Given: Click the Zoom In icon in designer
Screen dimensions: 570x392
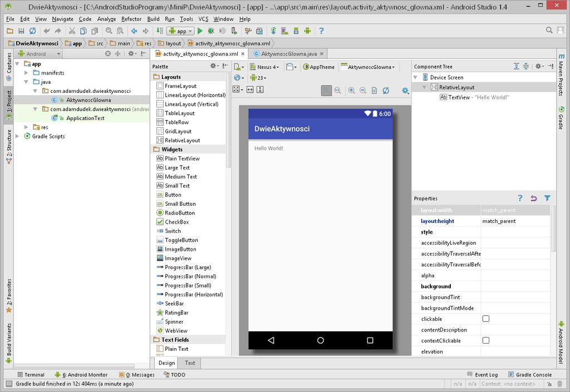Looking at the screenshot, I should coord(352,91).
